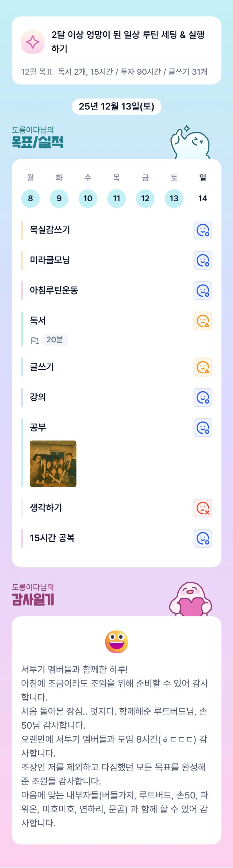The width and height of the screenshot is (233, 868).
Task: Click the 강의 status face icon
Action: point(203,398)
